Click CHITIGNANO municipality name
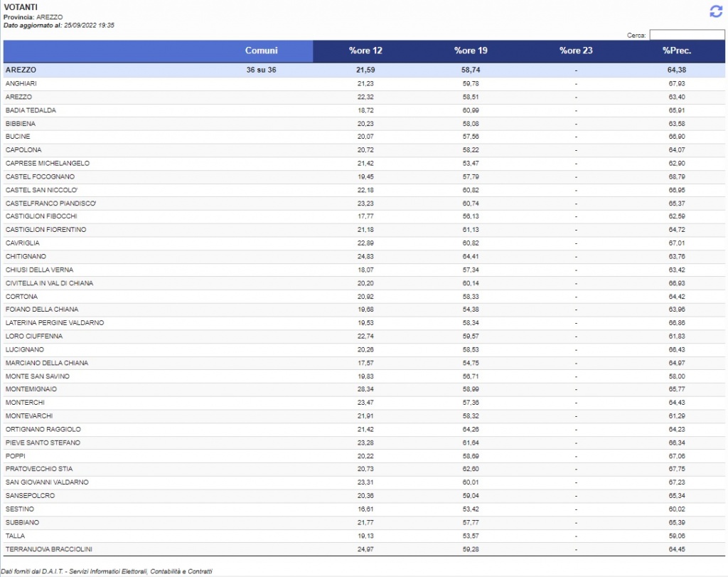Screen dimensions: 728x577 (x=26, y=256)
